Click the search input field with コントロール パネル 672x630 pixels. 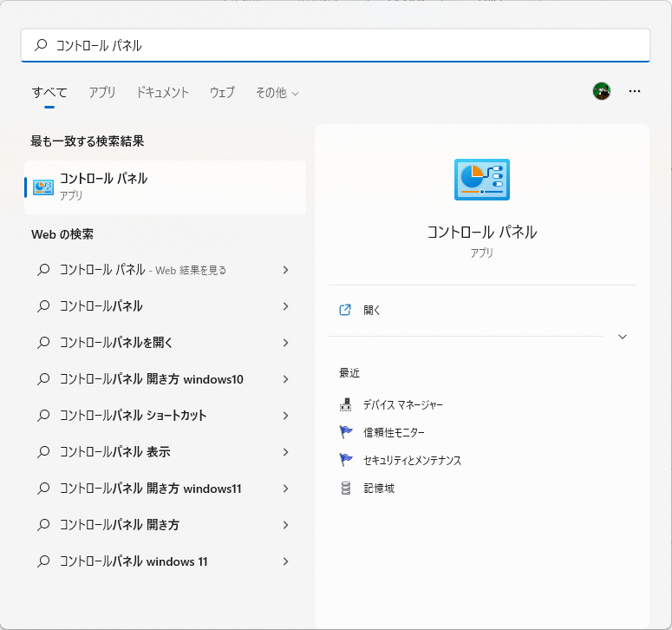347,45
